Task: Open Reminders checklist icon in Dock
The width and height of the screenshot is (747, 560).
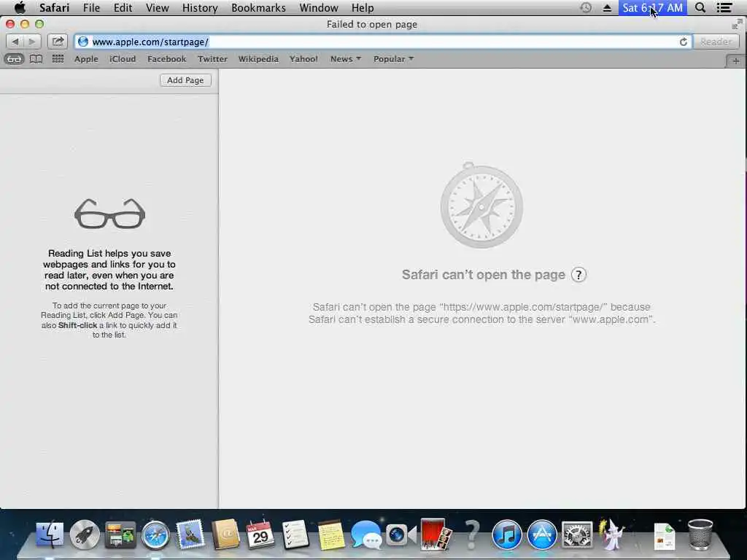Action: [x=295, y=534]
